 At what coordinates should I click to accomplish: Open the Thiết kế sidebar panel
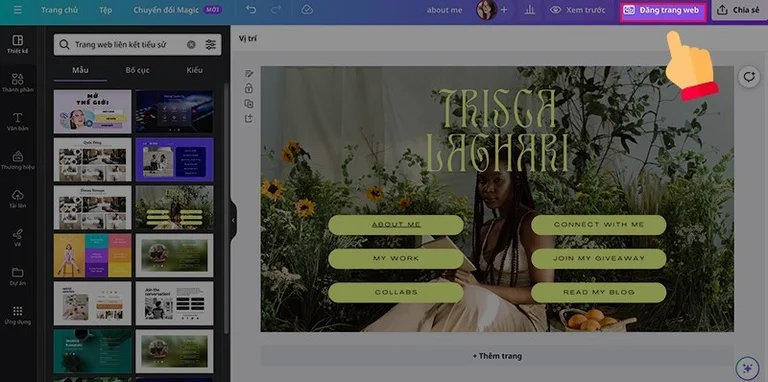pyautogui.click(x=18, y=44)
